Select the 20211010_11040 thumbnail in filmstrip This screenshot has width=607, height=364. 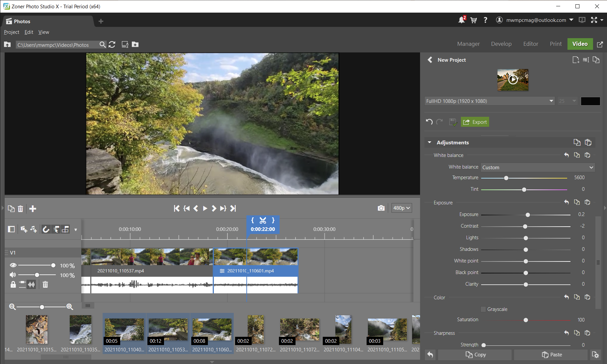coord(124,329)
